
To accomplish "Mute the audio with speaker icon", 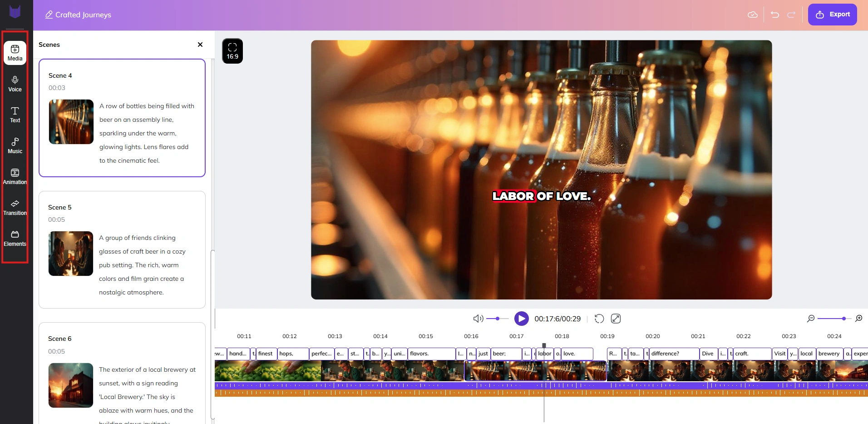I will pos(478,319).
